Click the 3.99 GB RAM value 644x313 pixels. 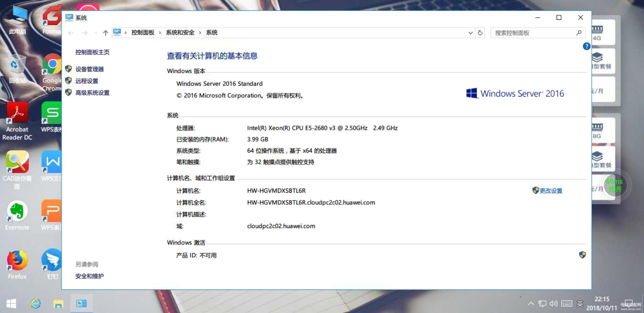tap(257, 139)
